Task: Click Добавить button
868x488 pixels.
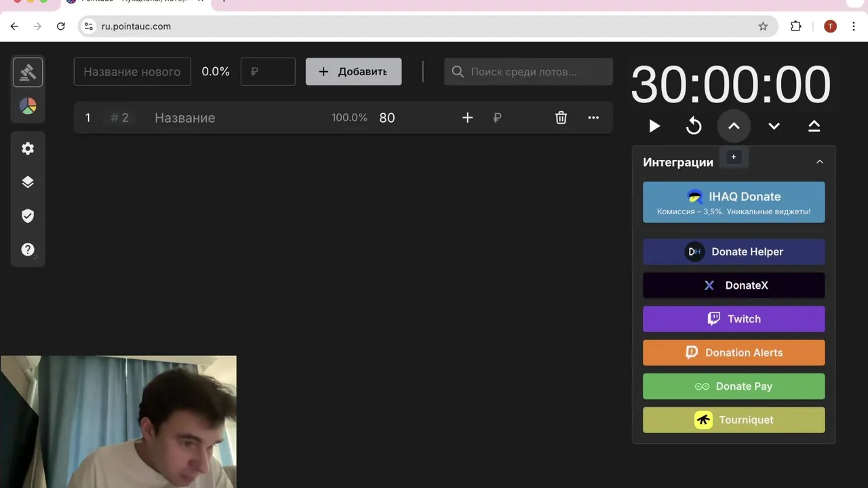Action: click(x=353, y=72)
